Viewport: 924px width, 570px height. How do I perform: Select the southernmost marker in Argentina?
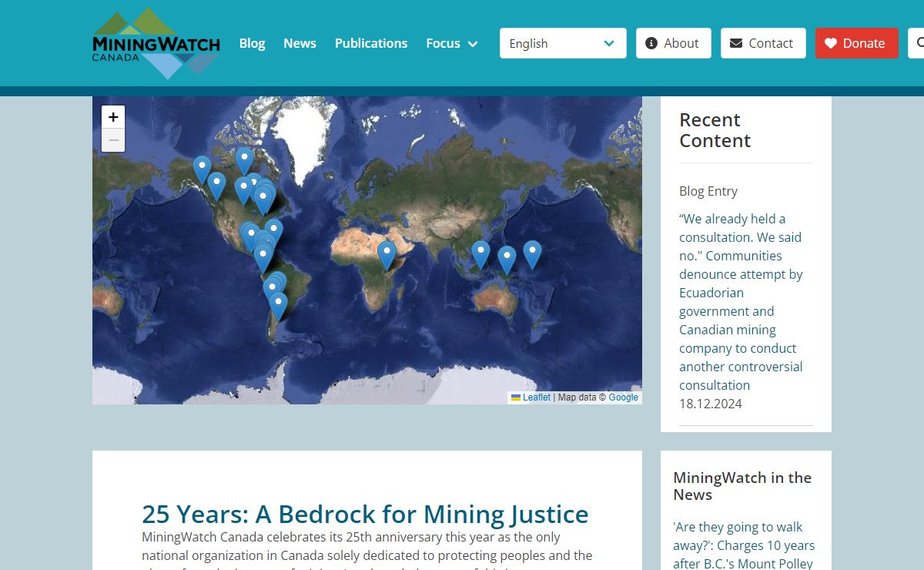coord(278,306)
